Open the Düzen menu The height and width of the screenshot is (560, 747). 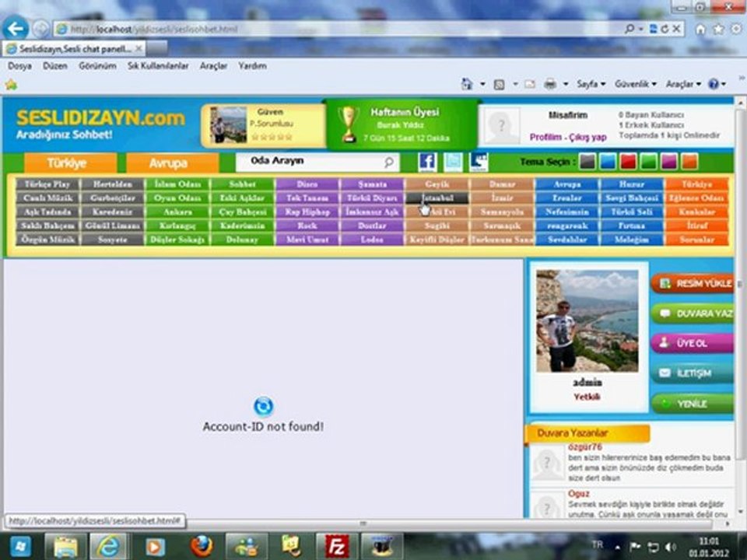pos(54,65)
